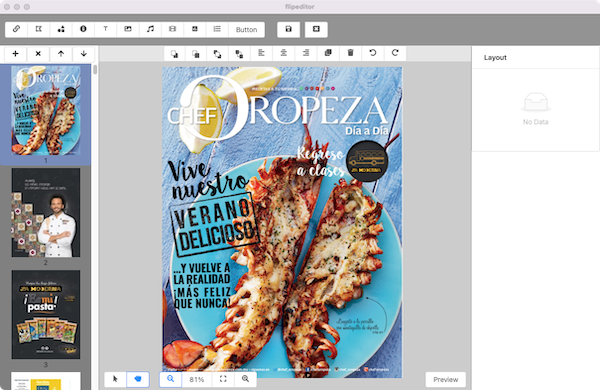The image size is (600, 390).
Task: Align objects left
Action: [261, 53]
